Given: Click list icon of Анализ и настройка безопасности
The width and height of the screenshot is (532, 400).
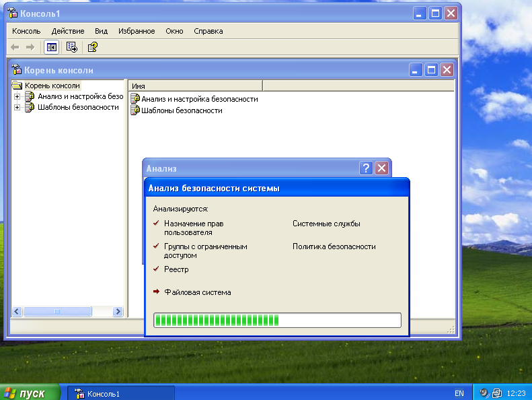Looking at the screenshot, I should pyautogui.click(x=135, y=98).
